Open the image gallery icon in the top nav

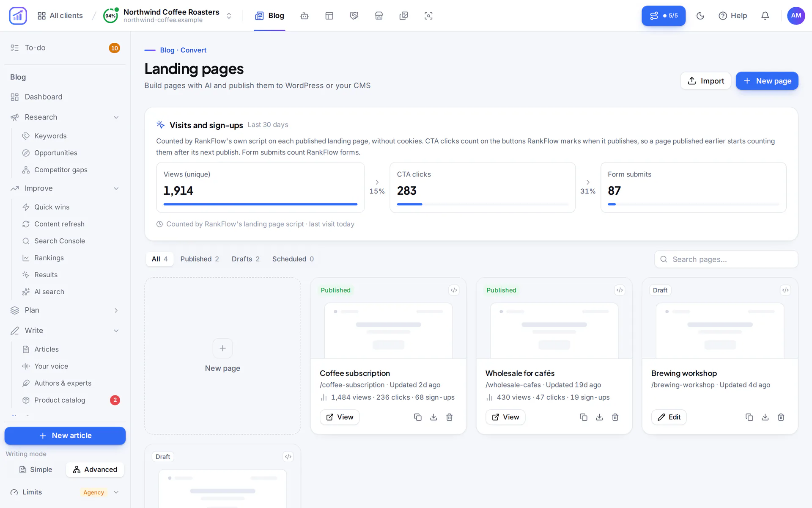404,16
